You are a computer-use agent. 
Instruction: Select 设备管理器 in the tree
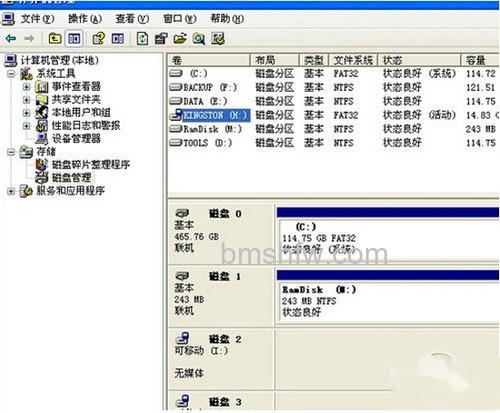pyautogui.click(x=76, y=138)
